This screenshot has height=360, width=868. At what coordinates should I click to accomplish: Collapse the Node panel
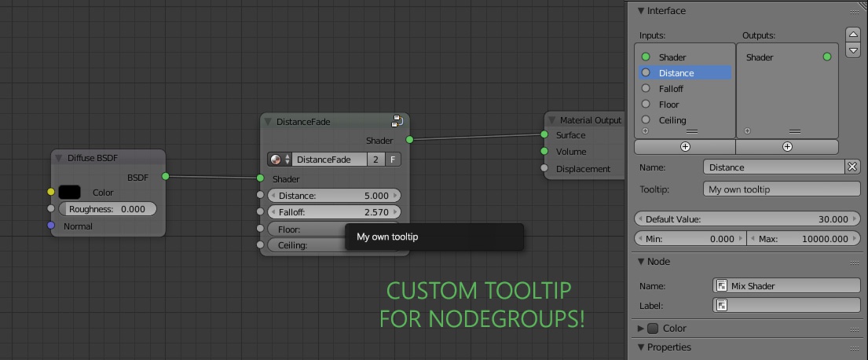click(641, 262)
